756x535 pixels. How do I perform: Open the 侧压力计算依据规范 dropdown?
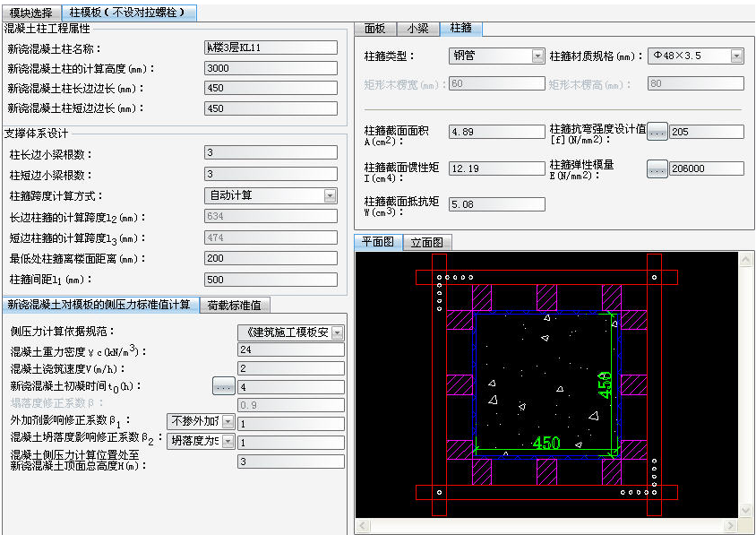[337, 332]
